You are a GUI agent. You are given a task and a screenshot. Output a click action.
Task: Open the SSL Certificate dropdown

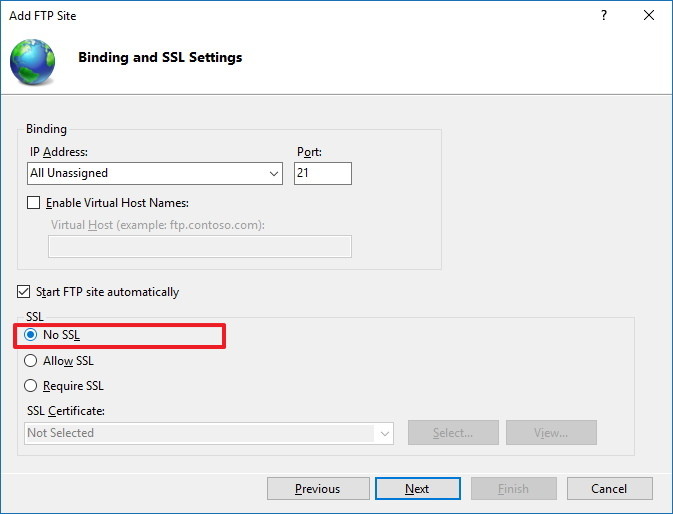(x=209, y=433)
